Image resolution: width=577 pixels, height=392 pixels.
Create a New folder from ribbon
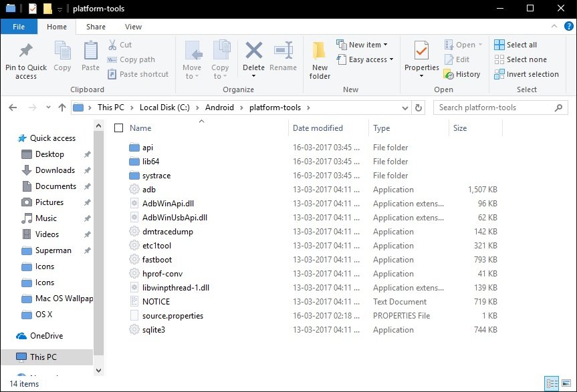pyautogui.click(x=320, y=61)
